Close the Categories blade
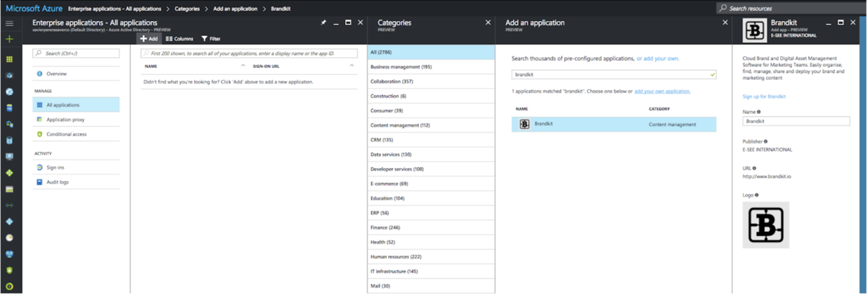Screen dimensions: 868x295 click(x=488, y=22)
